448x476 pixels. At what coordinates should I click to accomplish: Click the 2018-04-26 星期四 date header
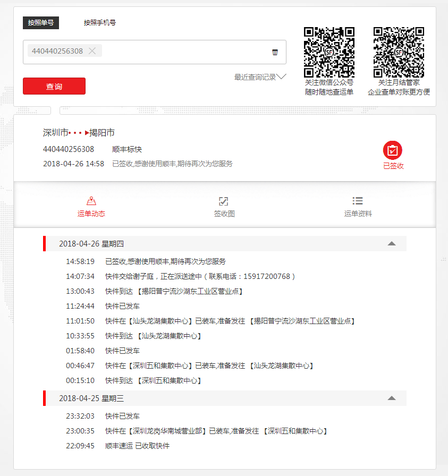click(225, 244)
